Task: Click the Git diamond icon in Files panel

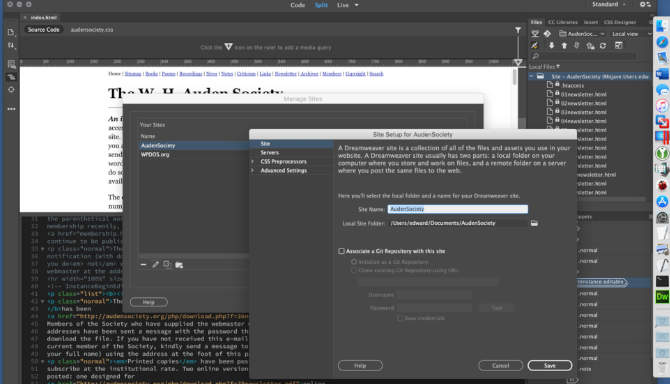Action: coord(547,34)
